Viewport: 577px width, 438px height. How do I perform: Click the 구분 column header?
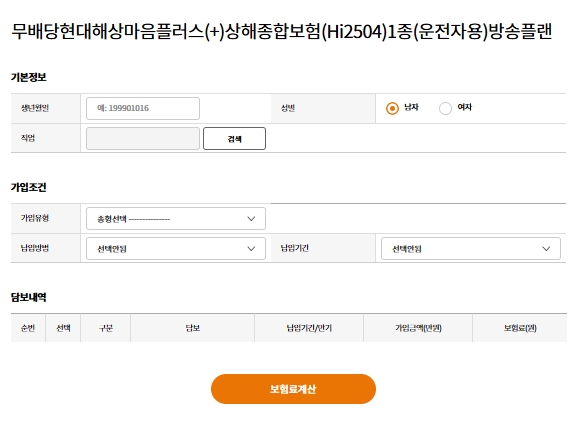click(106, 328)
